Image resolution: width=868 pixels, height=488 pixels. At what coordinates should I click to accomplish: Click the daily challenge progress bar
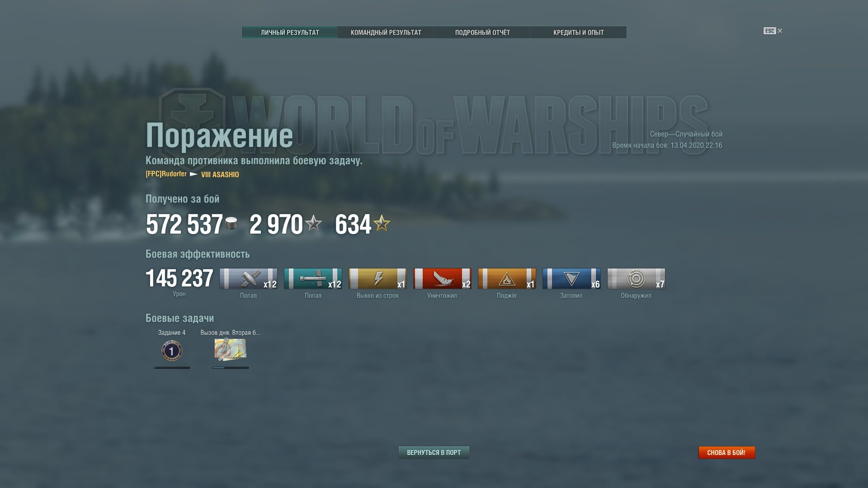tap(231, 368)
